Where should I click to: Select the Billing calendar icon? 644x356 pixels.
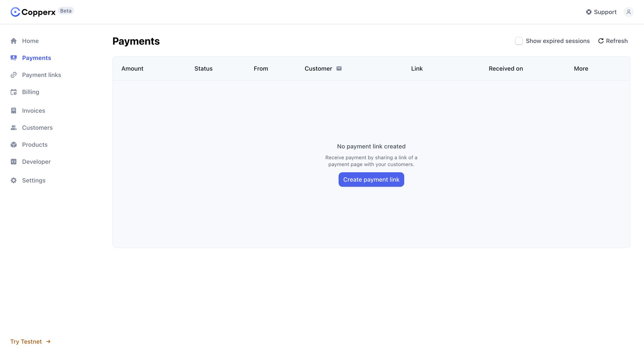13,92
